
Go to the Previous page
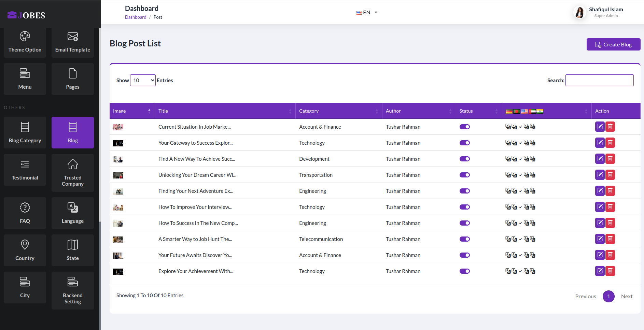tap(586, 296)
